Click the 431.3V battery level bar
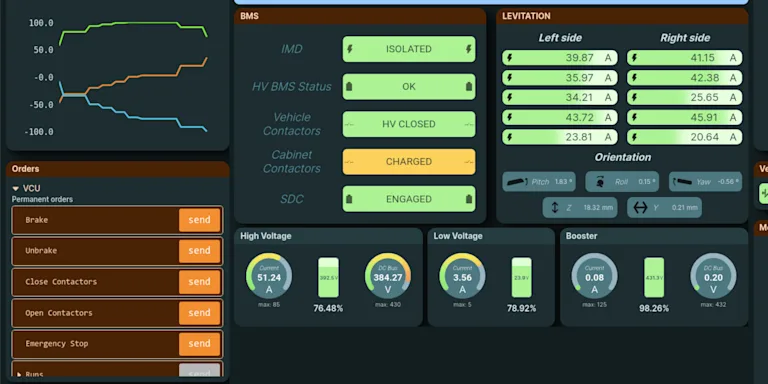The image size is (768, 384). 654,278
